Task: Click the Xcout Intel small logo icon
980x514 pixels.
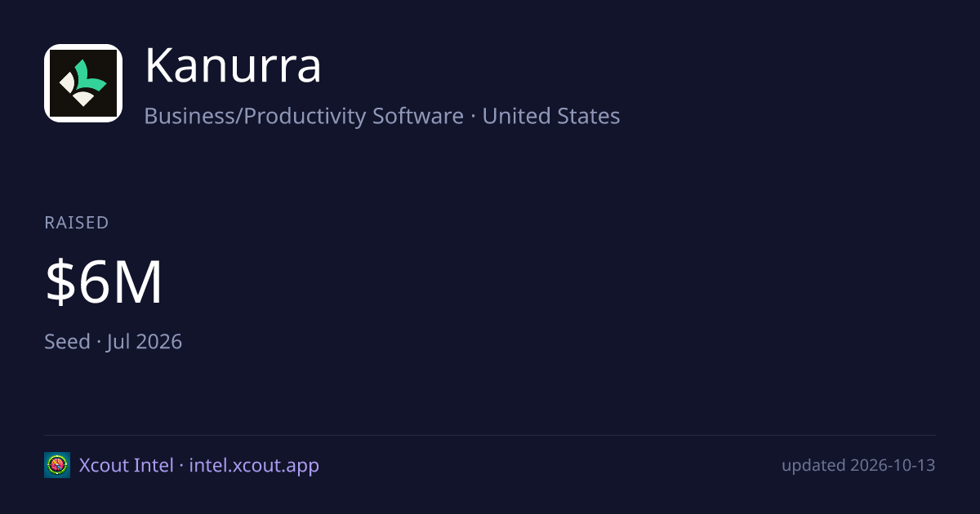Action: click(57, 465)
